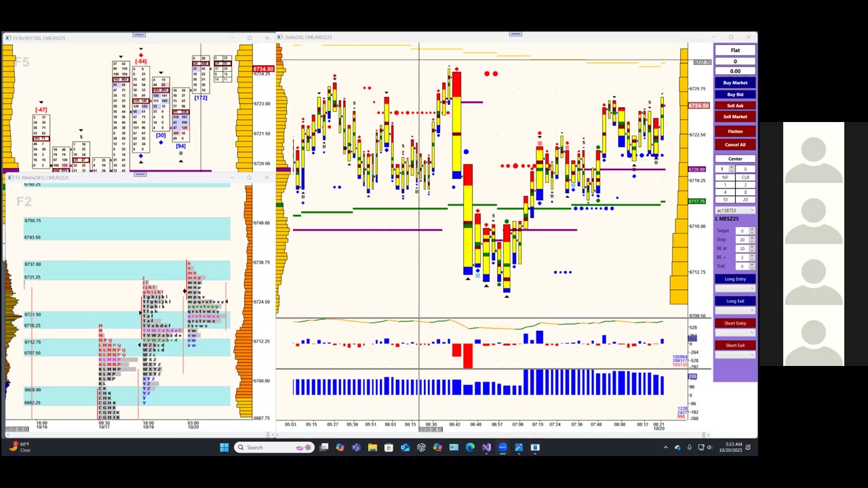
Task: Select quantity preset 20
Action: tap(745, 199)
